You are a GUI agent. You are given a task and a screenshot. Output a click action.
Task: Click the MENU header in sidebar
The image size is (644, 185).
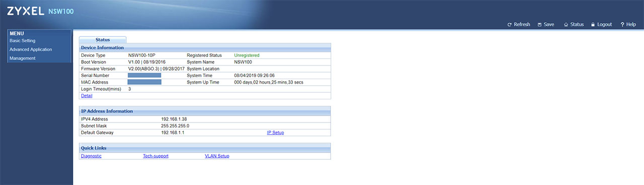(x=17, y=33)
